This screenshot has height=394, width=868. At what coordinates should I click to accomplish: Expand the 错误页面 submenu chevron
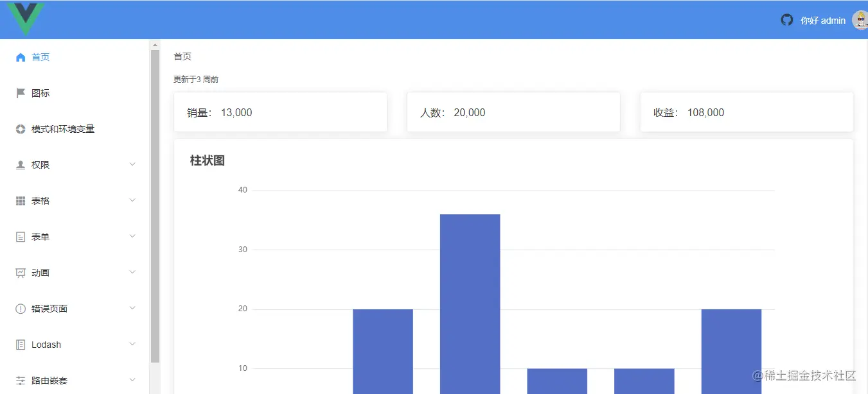click(x=132, y=309)
